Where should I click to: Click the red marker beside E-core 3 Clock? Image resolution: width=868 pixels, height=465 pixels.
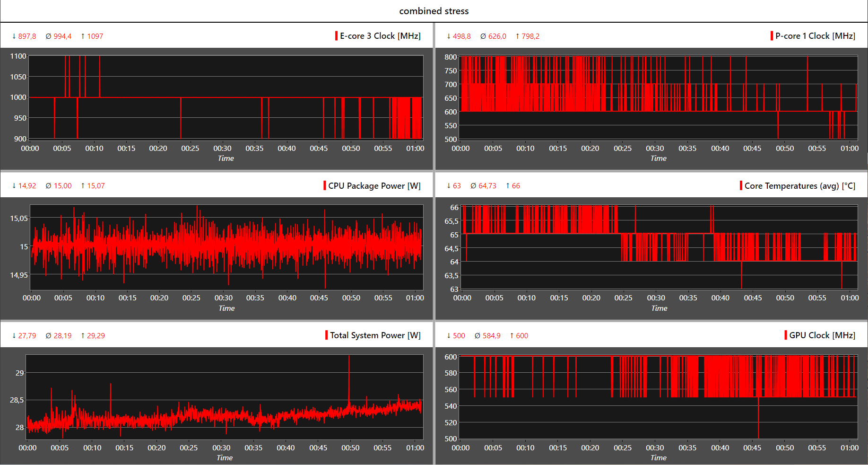pyautogui.click(x=336, y=36)
